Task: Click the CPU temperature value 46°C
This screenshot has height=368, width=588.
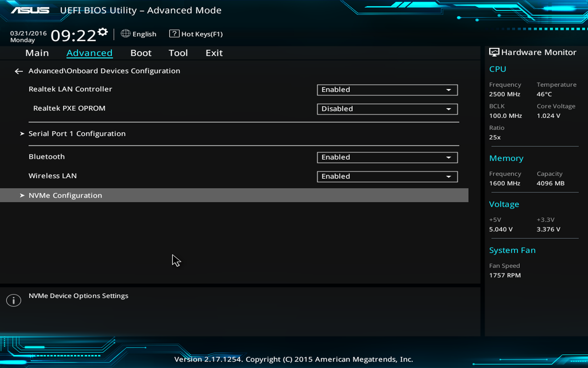Action: [x=544, y=94]
